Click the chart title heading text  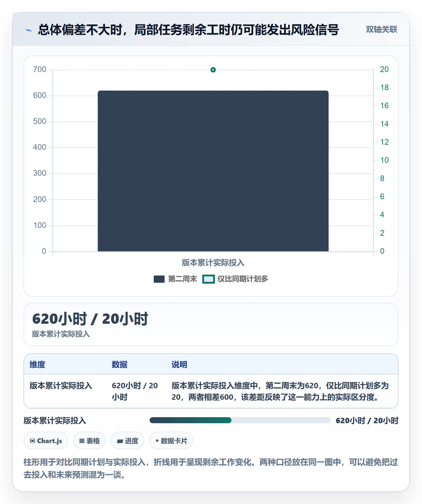click(x=189, y=30)
